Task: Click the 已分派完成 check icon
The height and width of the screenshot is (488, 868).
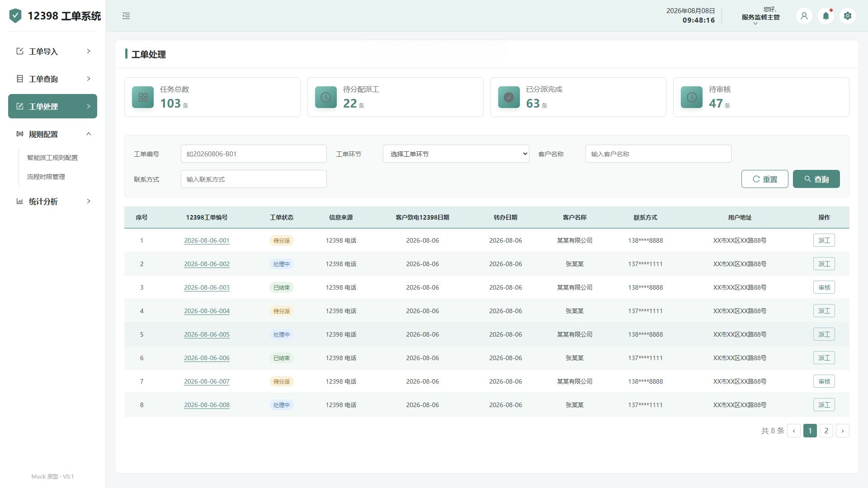Action: [x=509, y=97]
